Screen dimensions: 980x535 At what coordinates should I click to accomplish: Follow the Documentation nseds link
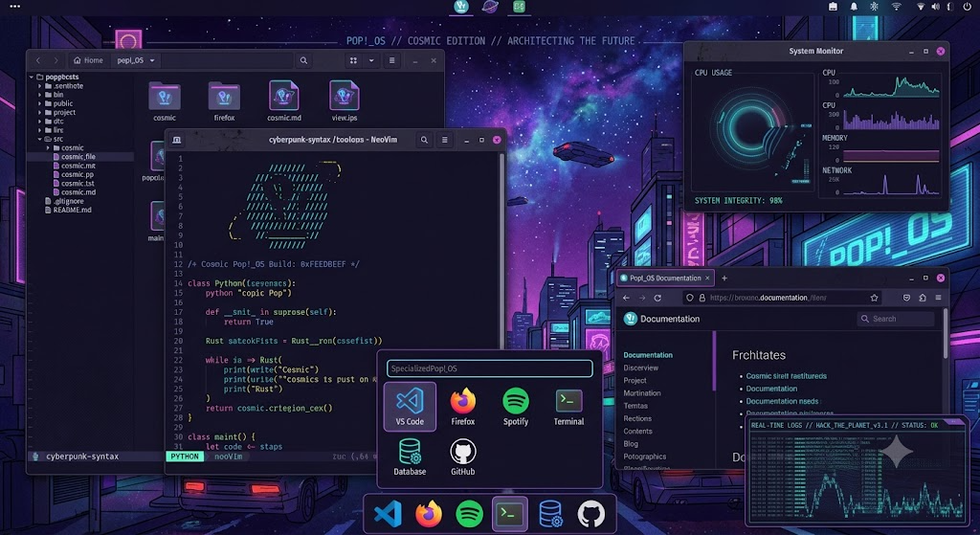click(x=782, y=401)
